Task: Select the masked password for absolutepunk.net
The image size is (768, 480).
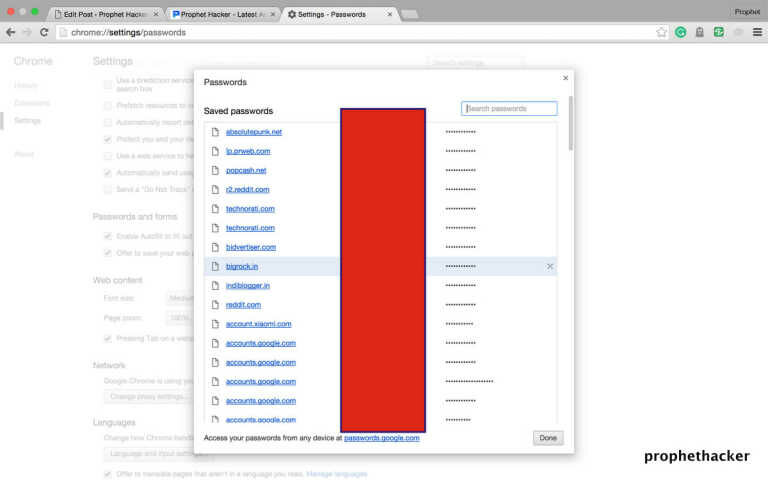Action: [x=460, y=132]
